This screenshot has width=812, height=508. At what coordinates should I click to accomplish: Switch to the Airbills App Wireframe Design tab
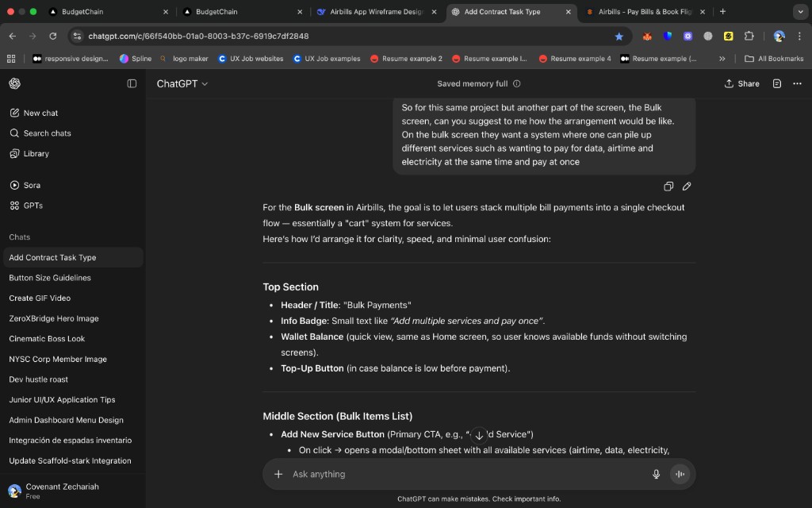click(377, 11)
